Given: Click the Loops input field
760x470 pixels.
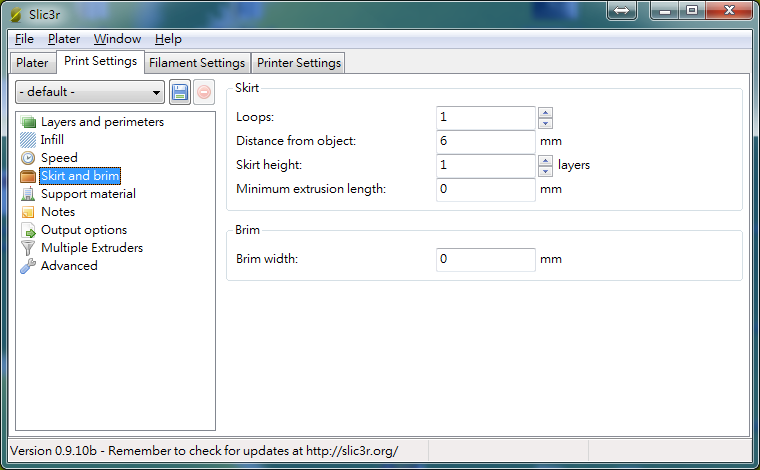Looking at the screenshot, I should [486, 118].
